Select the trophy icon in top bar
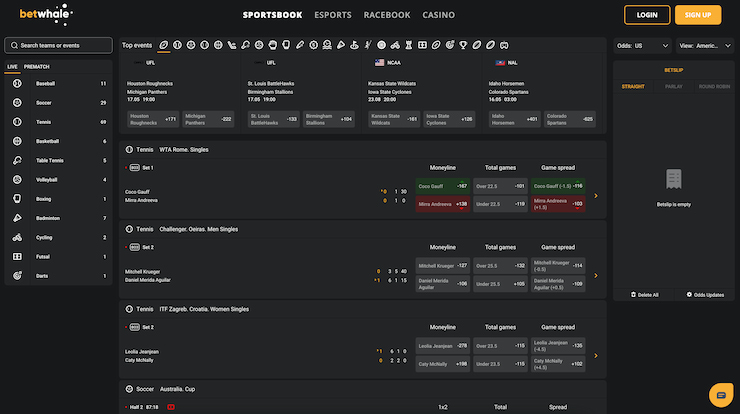The width and height of the screenshot is (740, 414). coord(463,45)
